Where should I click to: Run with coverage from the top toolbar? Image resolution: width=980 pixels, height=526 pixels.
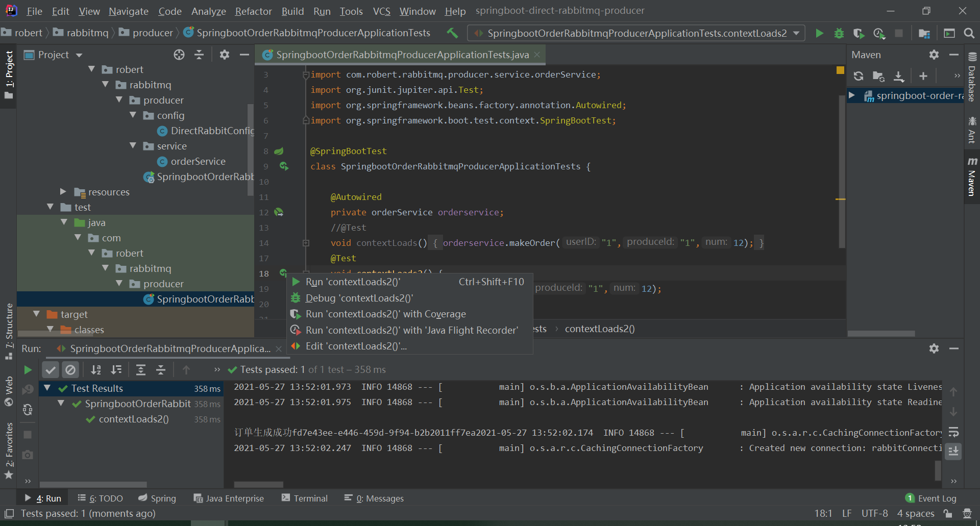click(x=859, y=33)
